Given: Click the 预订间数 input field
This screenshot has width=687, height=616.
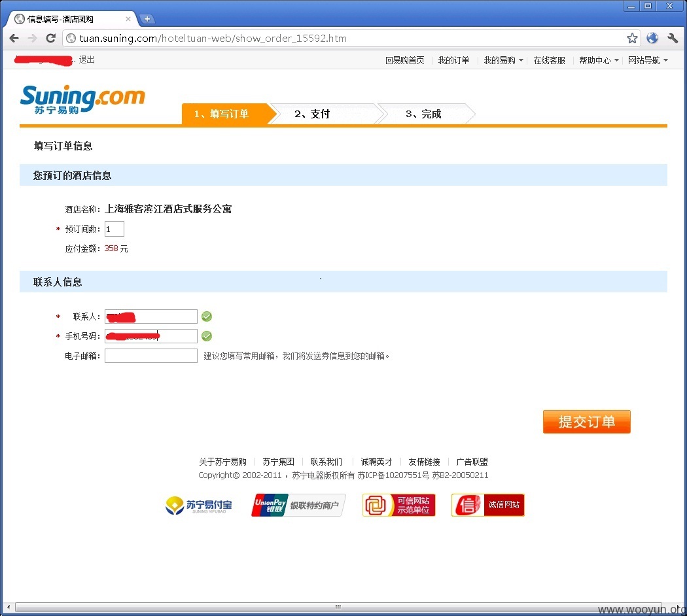Looking at the screenshot, I should [114, 229].
